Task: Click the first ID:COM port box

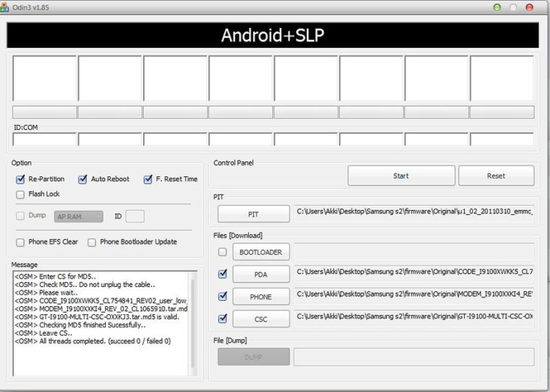Action: 45,139
